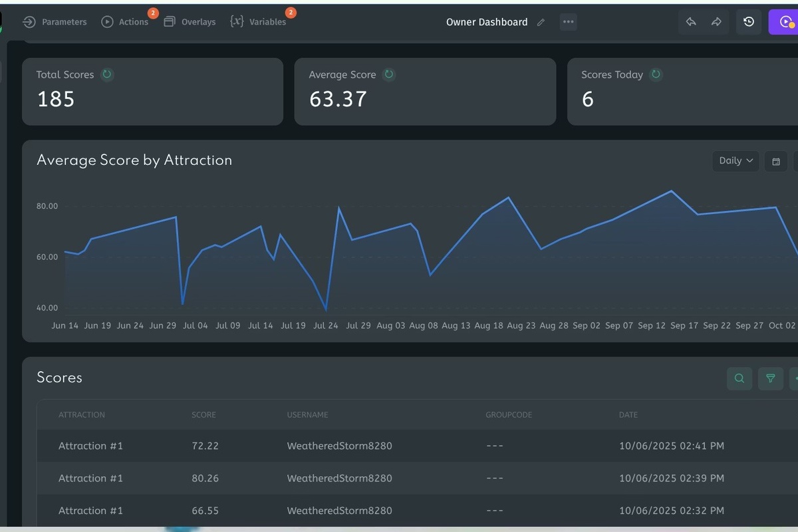This screenshot has height=532, width=798.
Task: Open the filter for the Scores table
Action: coord(770,378)
